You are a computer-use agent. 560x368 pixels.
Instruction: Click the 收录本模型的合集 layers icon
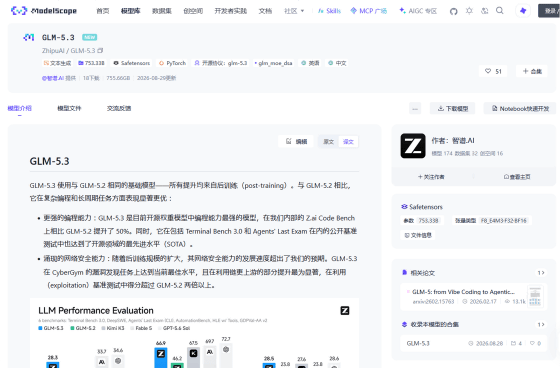click(405, 324)
